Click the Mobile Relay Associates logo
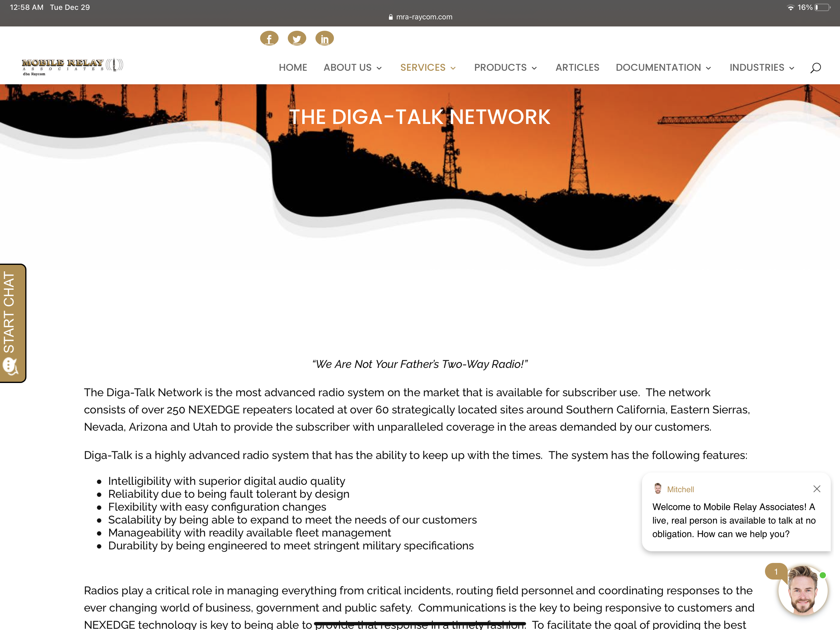Screen dimensions: 840x630 (x=72, y=66)
